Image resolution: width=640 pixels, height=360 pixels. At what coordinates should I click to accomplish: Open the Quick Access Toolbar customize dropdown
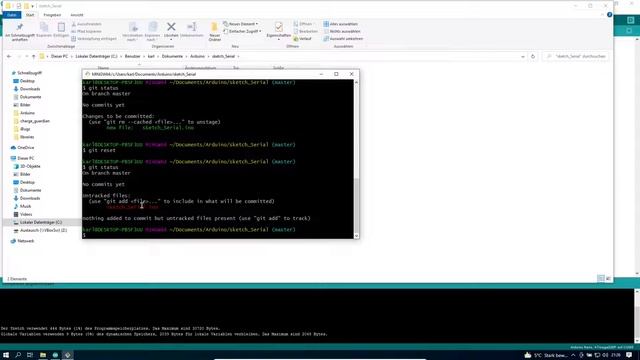click(33, 6)
